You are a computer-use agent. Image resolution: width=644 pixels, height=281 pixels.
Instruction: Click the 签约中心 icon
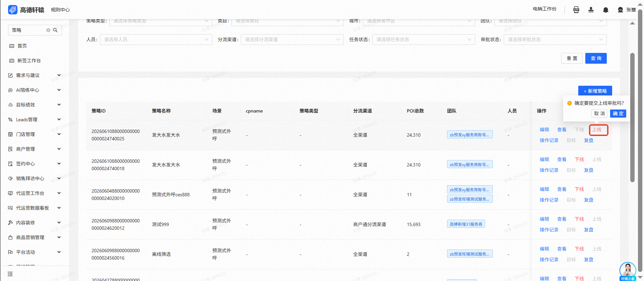click(x=10, y=164)
